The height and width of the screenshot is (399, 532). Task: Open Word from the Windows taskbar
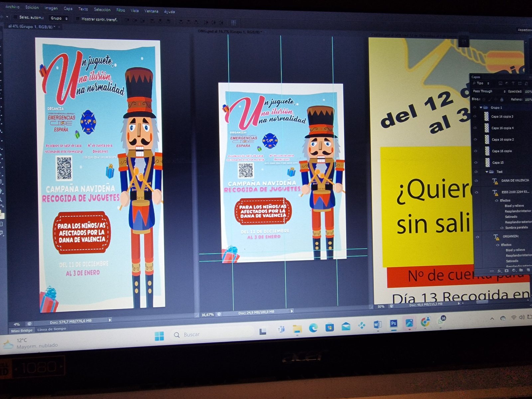pyautogui.click(x=378, y=325)
